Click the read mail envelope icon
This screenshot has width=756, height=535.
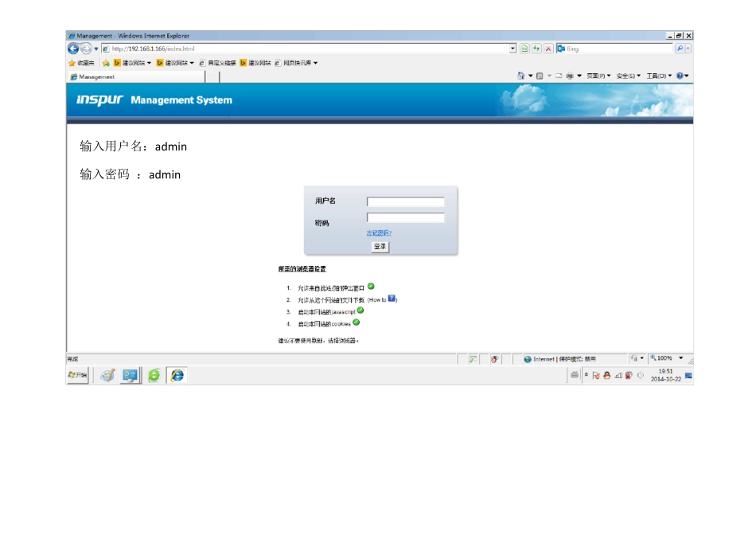pos(559,76)
